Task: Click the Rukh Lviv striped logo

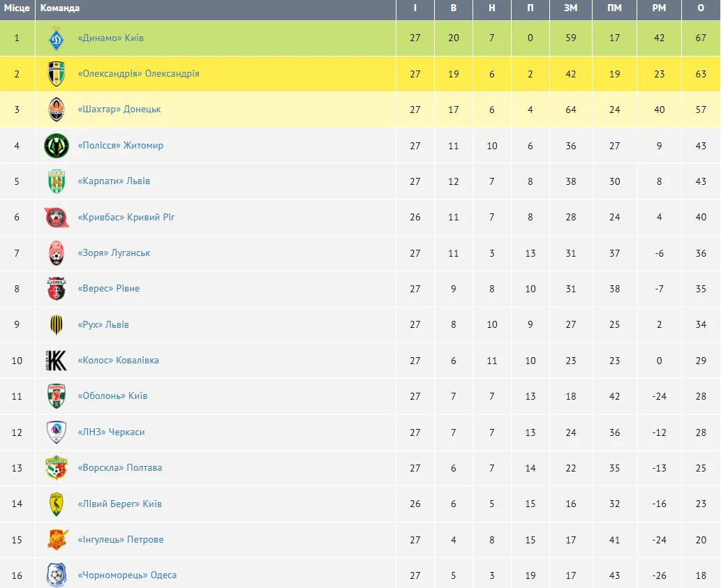Action: [x=56, y=325]
